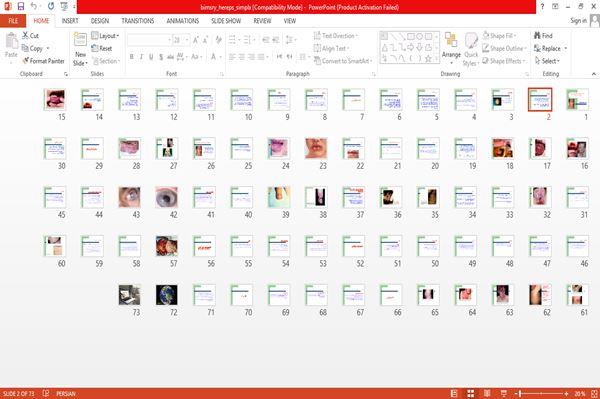Toggle Numbering list button
The width and height of the screenshot is (600, 399).
click(x=247, y=40)
